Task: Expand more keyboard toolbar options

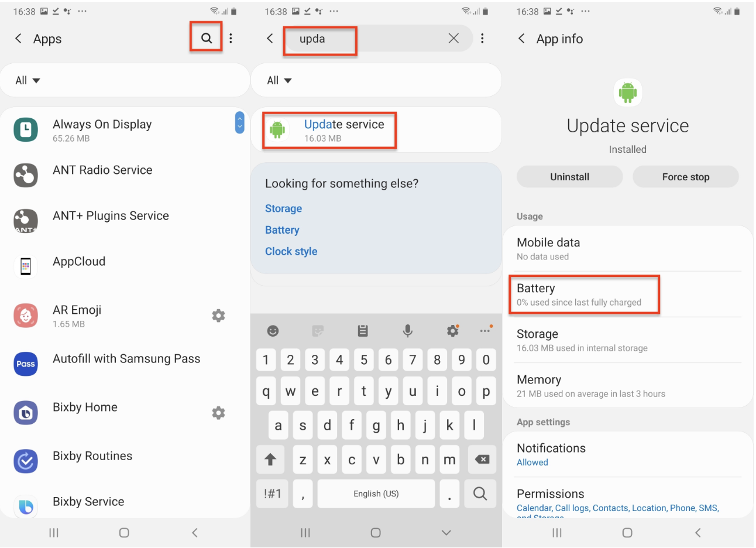Action: pos(486,330)
